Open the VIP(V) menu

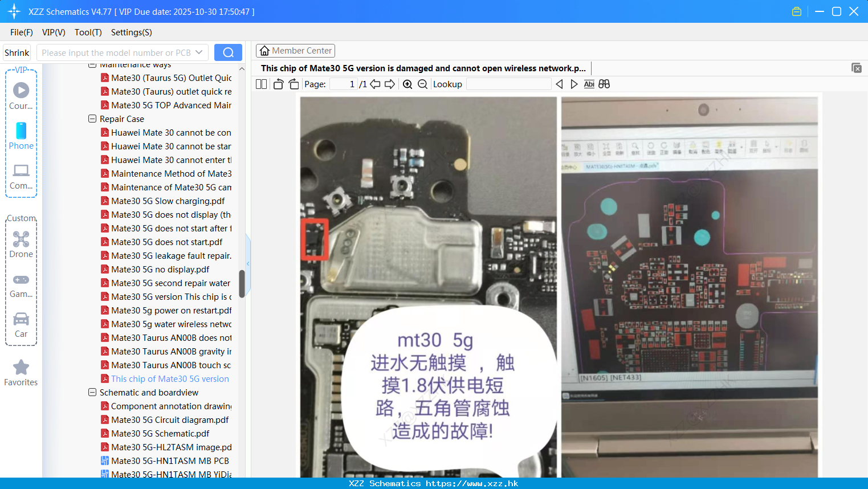54,32
